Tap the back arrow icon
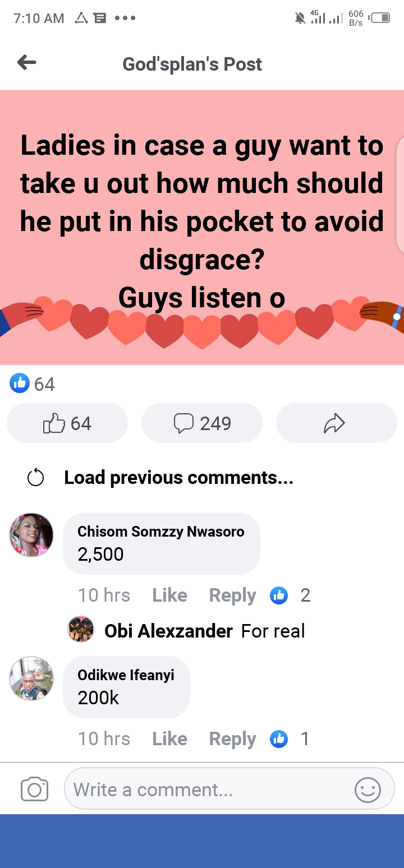The width and height of the screenshot is (404, 868). [x=26, y=63]
